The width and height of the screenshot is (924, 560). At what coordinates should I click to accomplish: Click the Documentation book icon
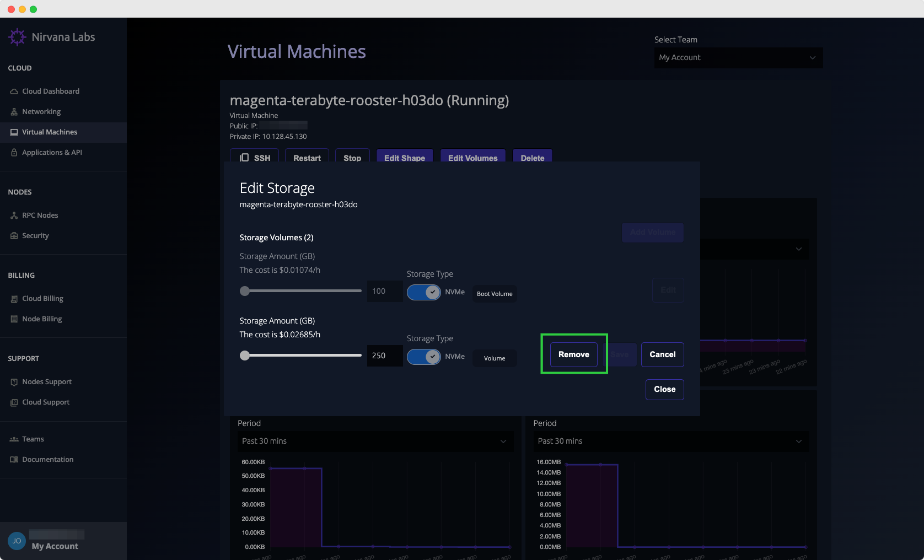tap(14, 460)
